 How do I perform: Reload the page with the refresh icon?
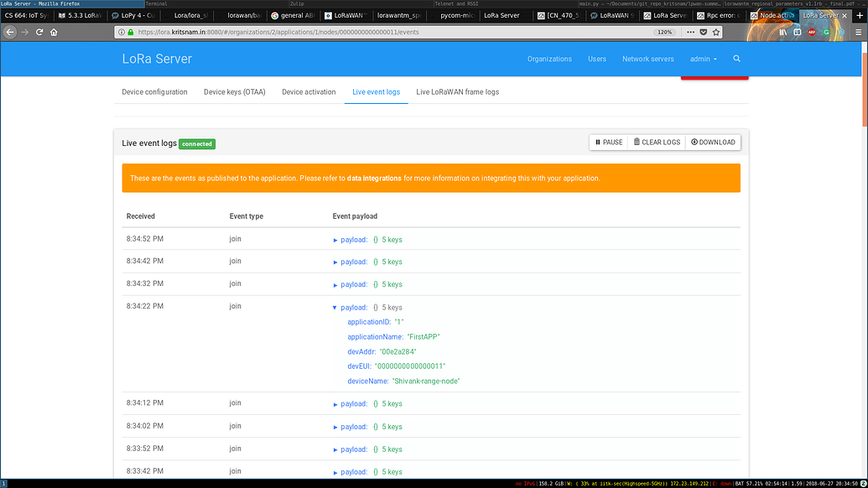[39, 32]
